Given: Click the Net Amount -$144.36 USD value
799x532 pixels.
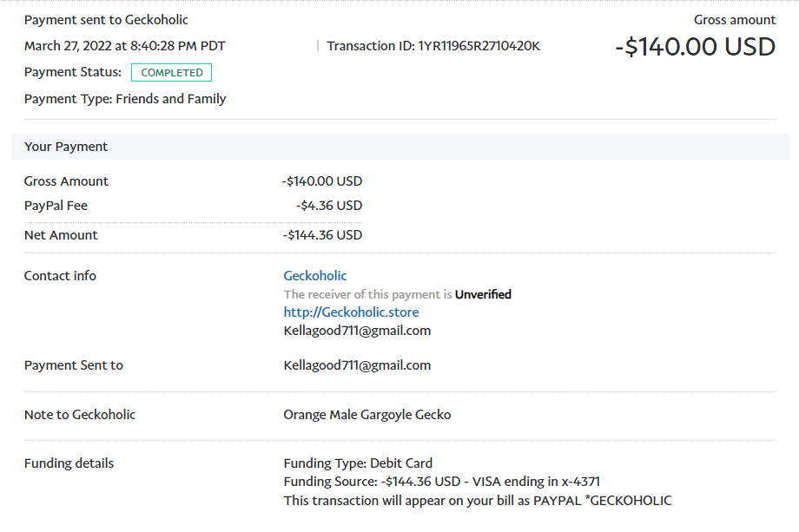Looking at the screenshot, I should tap(322, 235).
